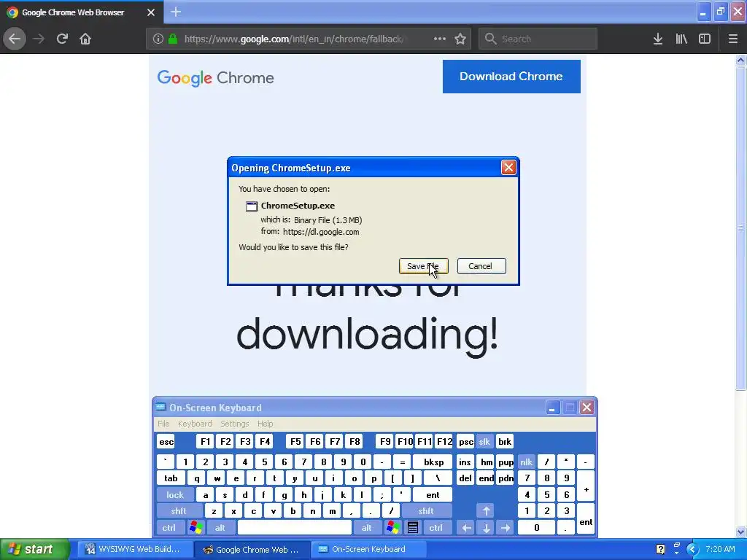The image size is (747, 560).
Task: Tap the psc print screen key
Action: coord(465,442)
